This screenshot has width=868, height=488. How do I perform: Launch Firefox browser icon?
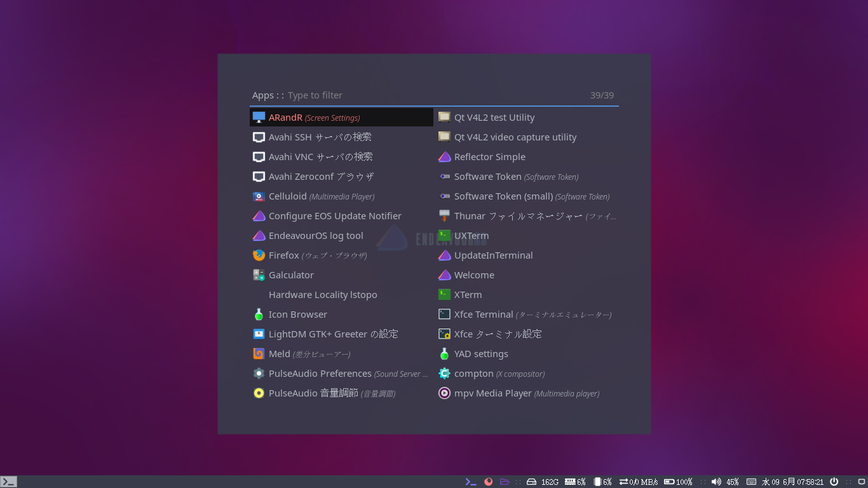pos(259,255)
